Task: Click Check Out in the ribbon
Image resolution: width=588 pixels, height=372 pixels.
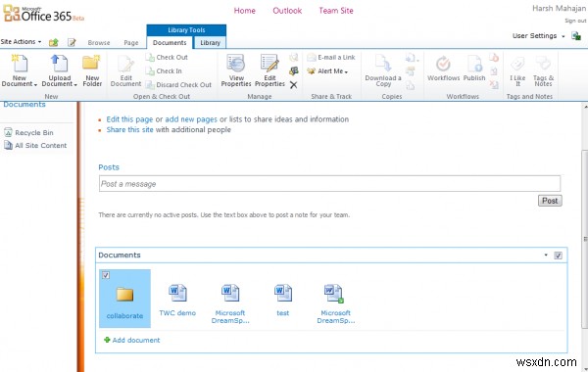Action: point(167,58)
